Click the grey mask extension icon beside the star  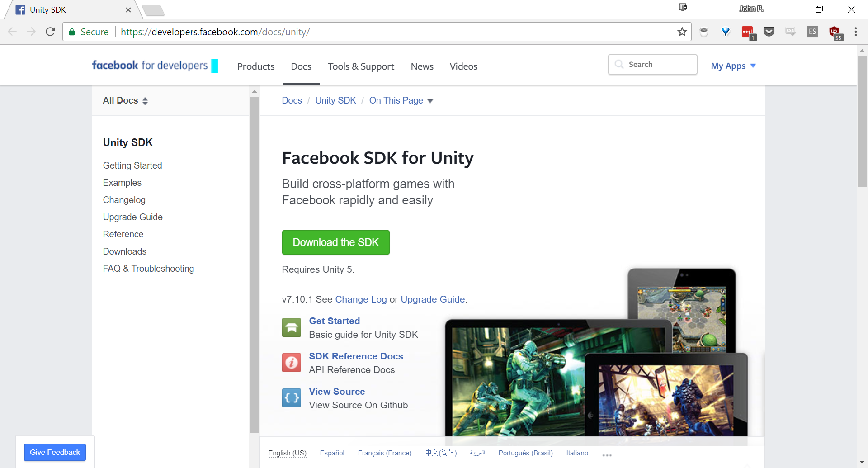point(704,32)
